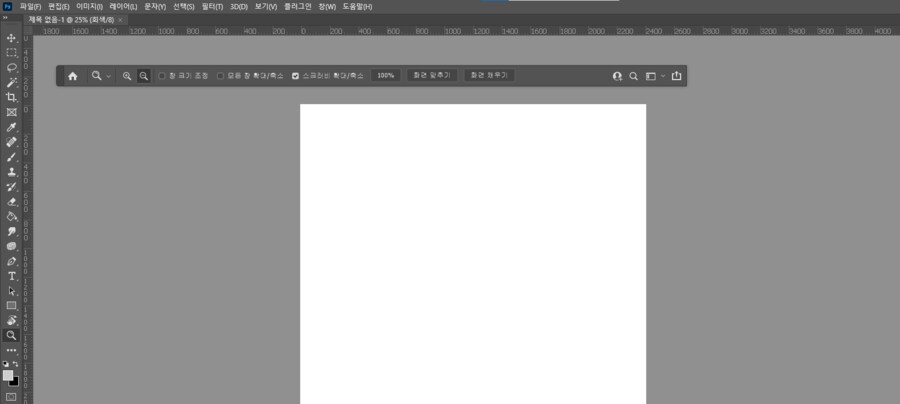Open the 선택(S) menu

184,7
